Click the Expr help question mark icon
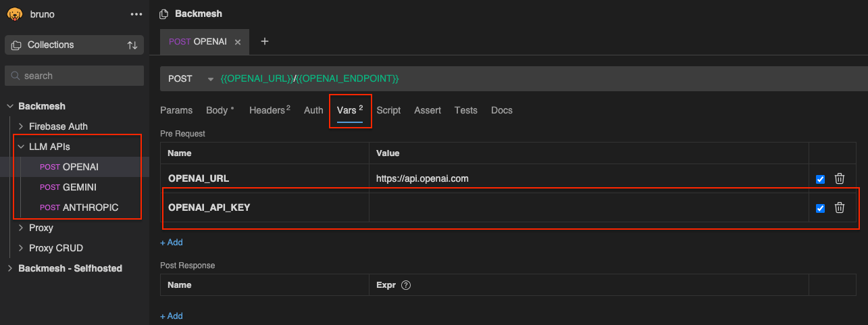This screenshot has width=868, height=325. tap(406, 285)
